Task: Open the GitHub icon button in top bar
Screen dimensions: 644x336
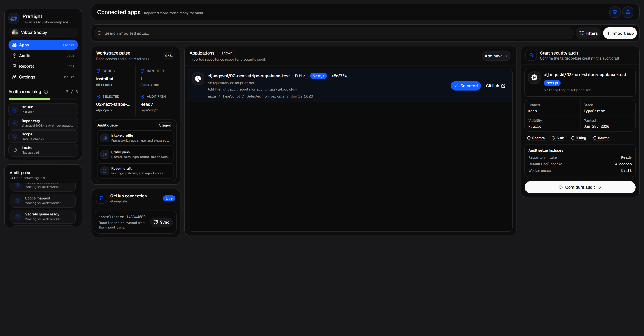Action: [x=615, y=12]
